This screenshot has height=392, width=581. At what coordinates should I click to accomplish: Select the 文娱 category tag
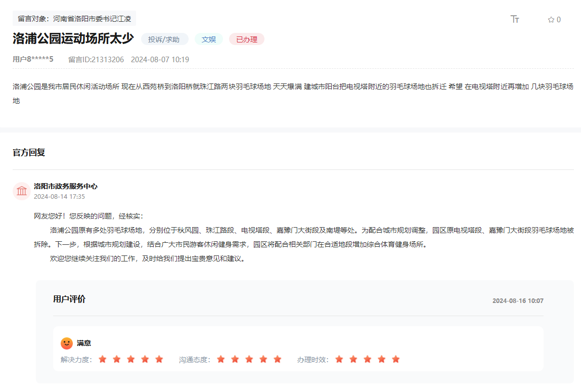click(x=208, y=39)
